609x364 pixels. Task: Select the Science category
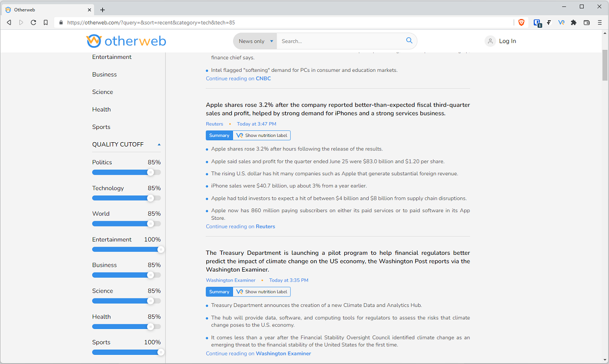pos(103,92)
